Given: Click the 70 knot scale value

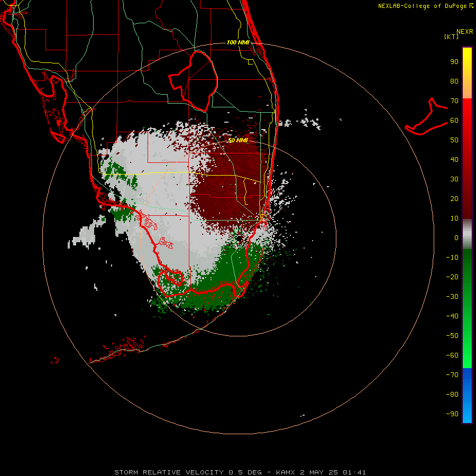Looking at the screenshot, I should [454, 101].
